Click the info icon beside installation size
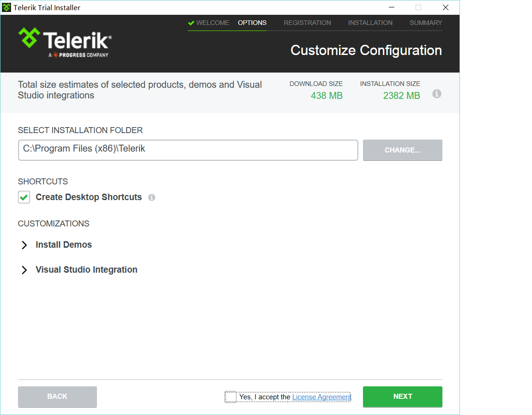Viewport: 532px width, 415px height. tap(437, 94)
